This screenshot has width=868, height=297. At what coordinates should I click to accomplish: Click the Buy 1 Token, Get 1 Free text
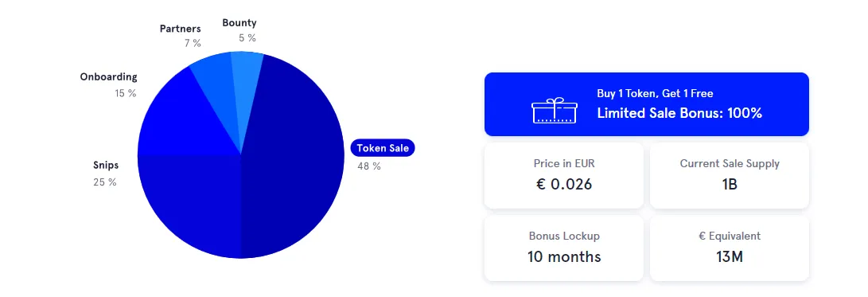tap(655, 94)
